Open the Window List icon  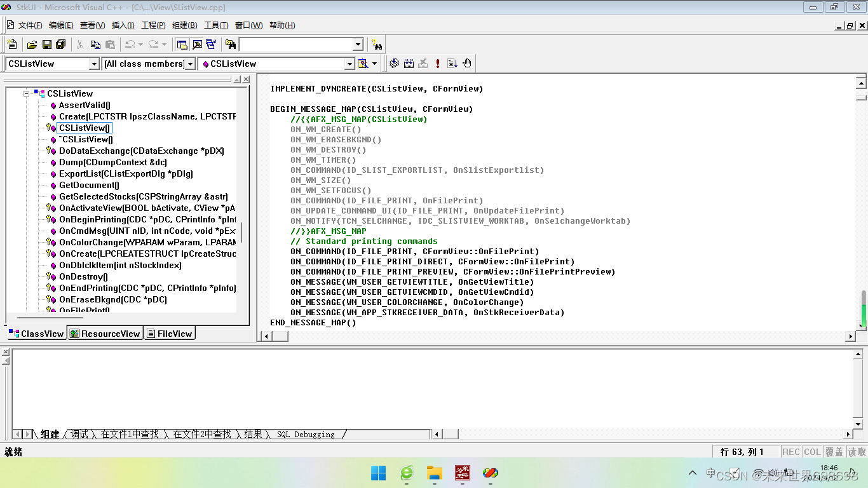(211, 44)
